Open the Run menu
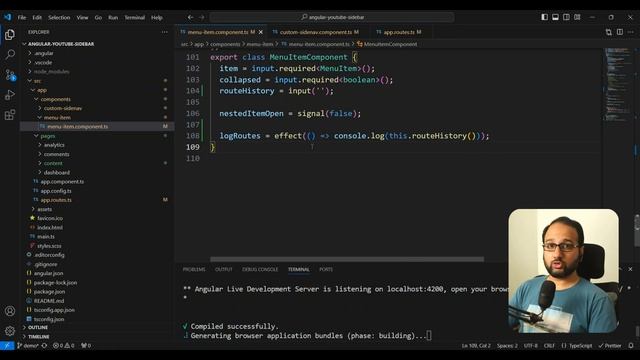640x360 pixels. (113, 18)
